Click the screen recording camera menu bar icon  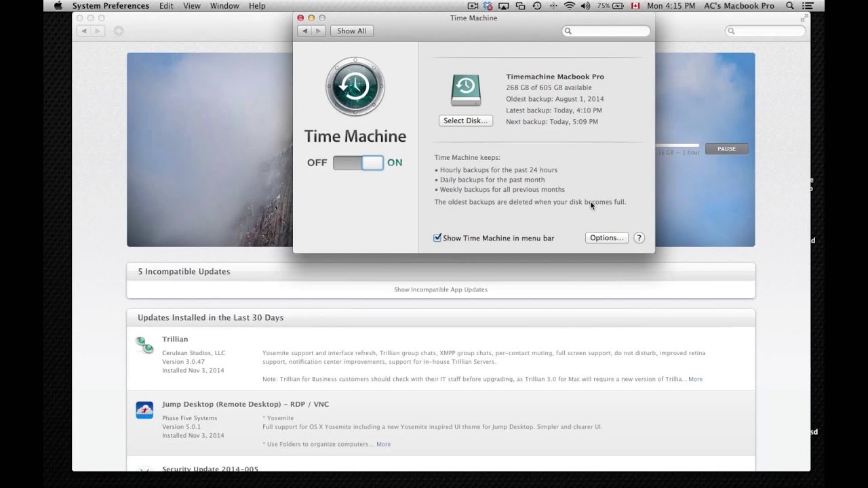[x=471, y=5]
